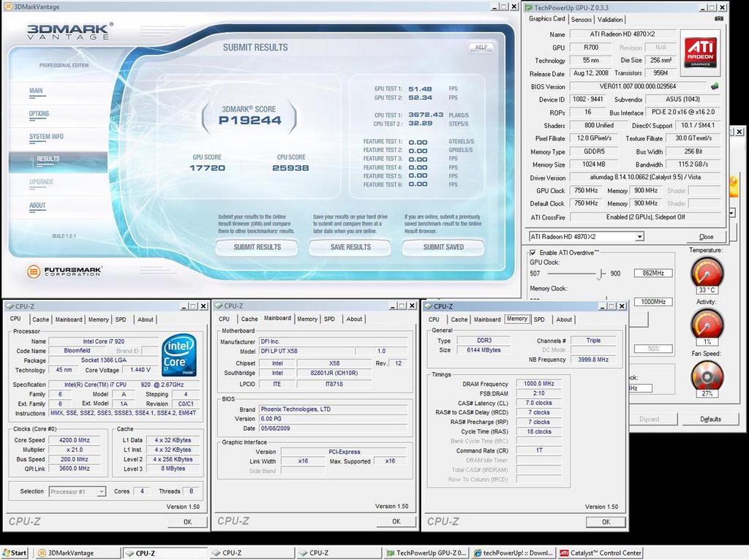Open the Sensors tab in GPU-Z
The width and height of the screenshot is (749, 560).
coord(581,20)
